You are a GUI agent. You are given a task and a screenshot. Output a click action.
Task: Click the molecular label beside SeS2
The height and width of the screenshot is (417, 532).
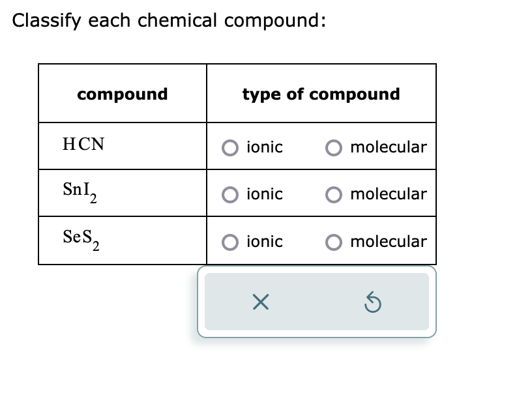point(389,242)
